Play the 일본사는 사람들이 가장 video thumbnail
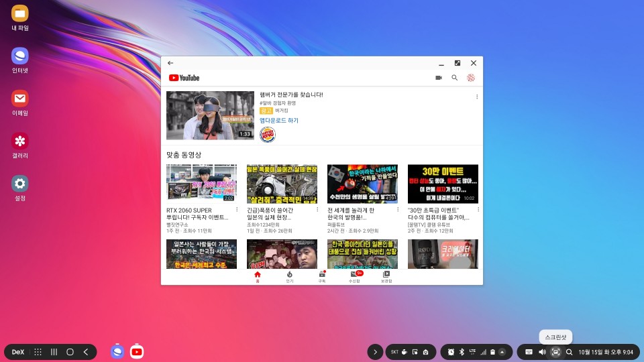The width and height of the screenshot is (644, 362). point(201,254)
